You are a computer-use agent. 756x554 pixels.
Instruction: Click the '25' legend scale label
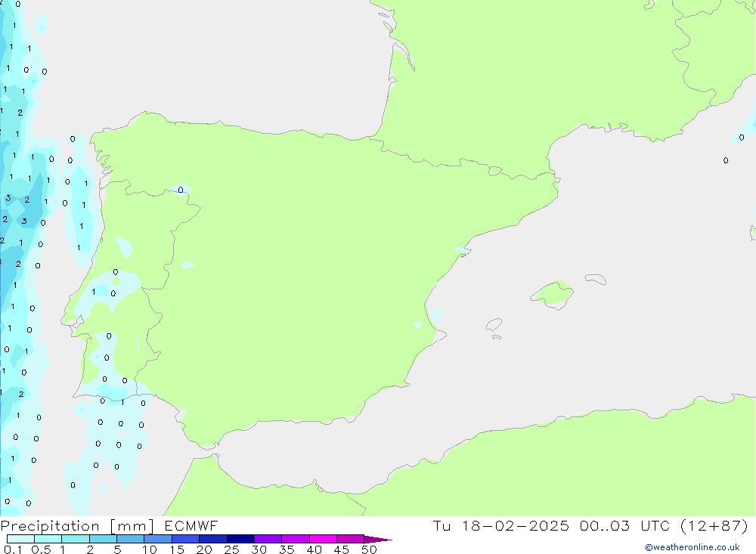pyautogui.click(x=231, y=549)
